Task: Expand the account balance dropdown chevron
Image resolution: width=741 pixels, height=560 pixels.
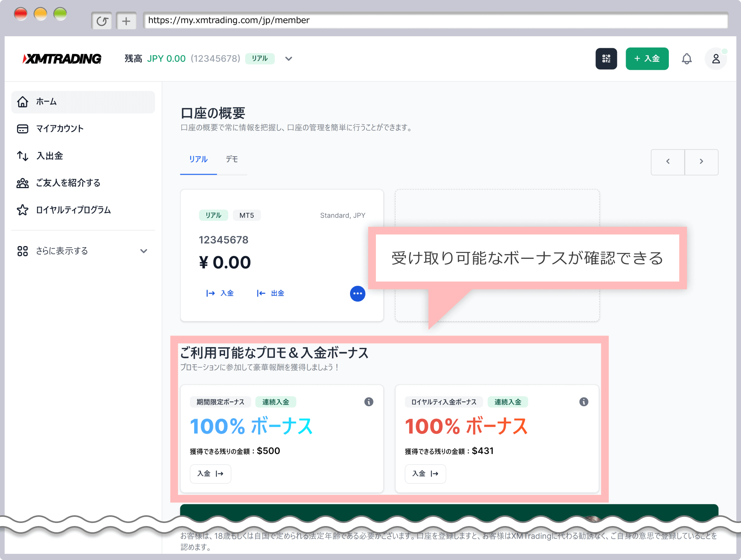Action: click(x=288, y=59)
